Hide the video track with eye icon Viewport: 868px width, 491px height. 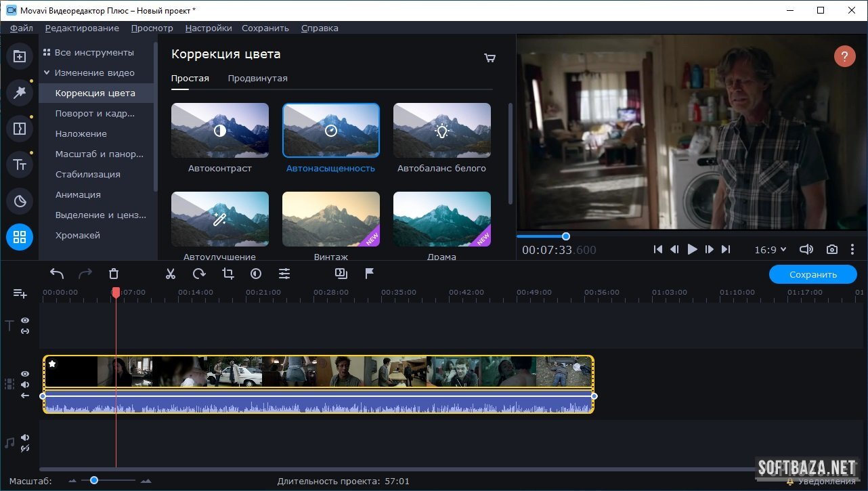pos(25,374)
